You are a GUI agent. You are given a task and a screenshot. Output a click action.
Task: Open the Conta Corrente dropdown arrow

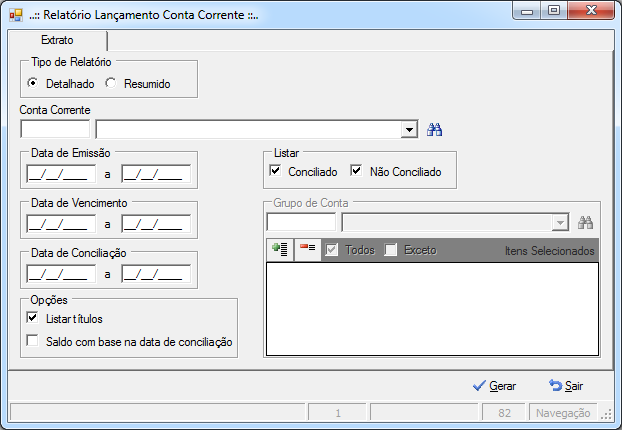(x=409, y=129)
